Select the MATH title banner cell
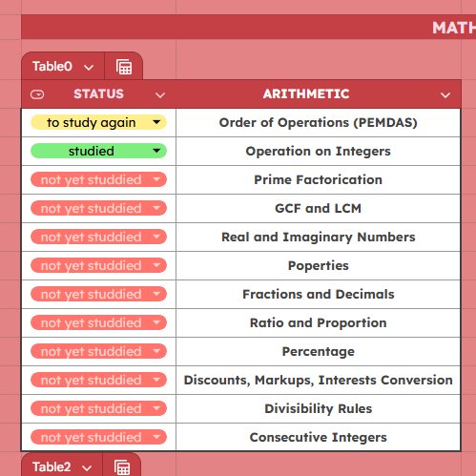 249,28
